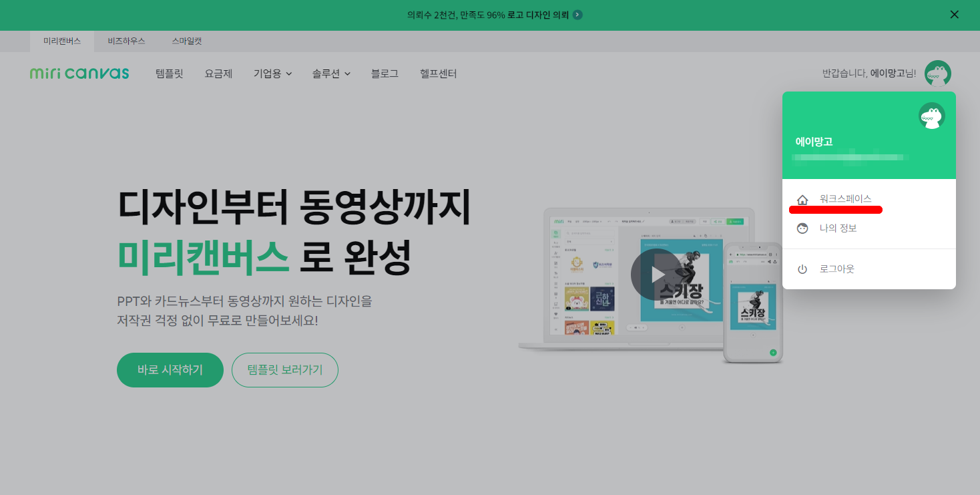Image resolution: width=980 pixels, height=495 pixels.
Task: Close the top promotional banner
Action: (954, 14)
